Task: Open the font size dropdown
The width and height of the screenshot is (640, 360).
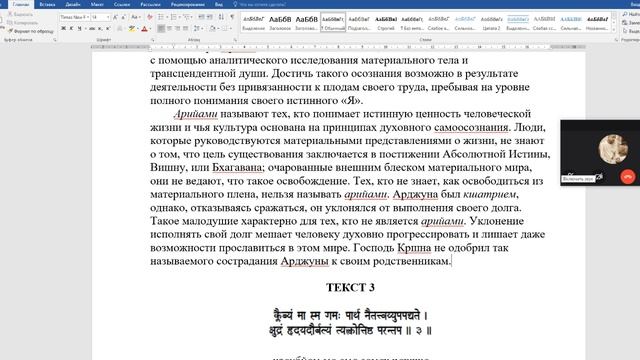Action: coord(108,17)
